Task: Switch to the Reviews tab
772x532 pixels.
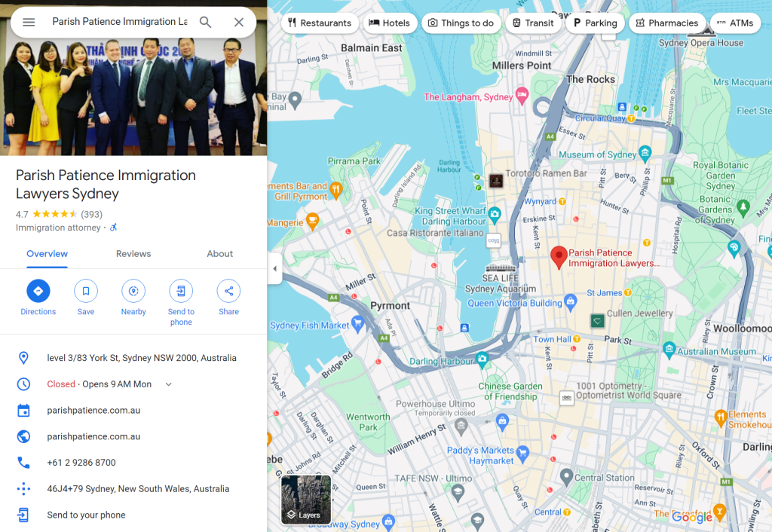Action: pyautogui.click(x=133, y=254)
